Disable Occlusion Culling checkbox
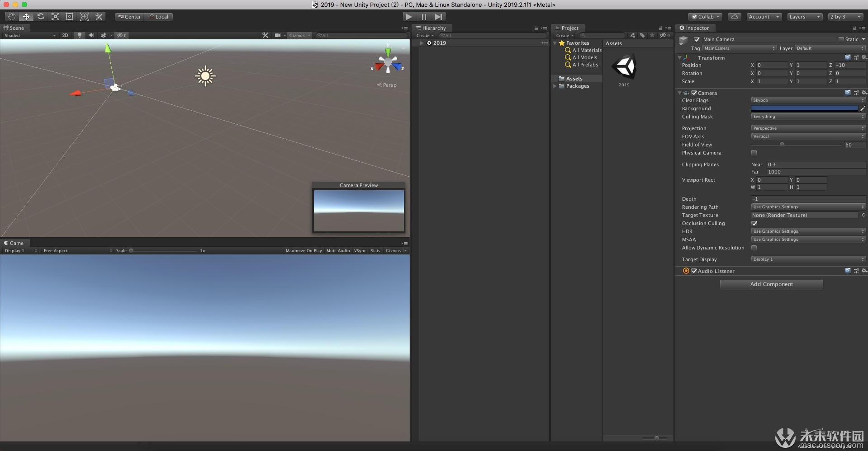This screenshot has width=868, height=451. pos(754,223)
